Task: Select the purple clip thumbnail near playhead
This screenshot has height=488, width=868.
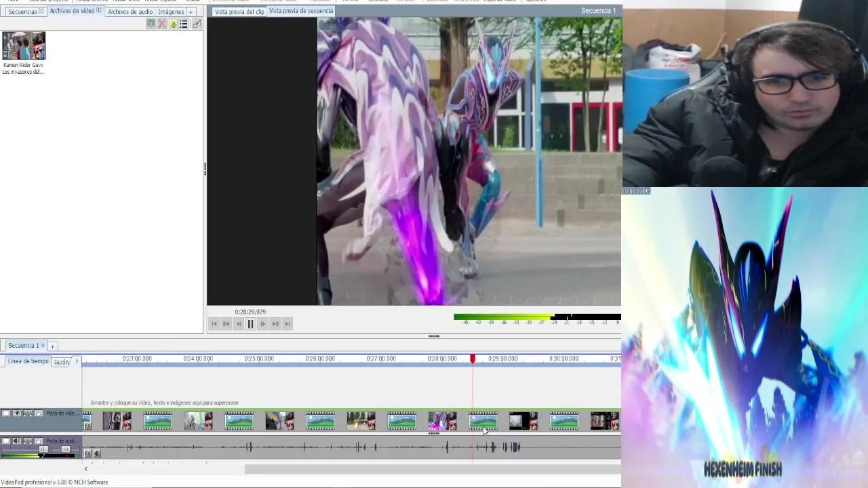Action: (x=442, y=422)
